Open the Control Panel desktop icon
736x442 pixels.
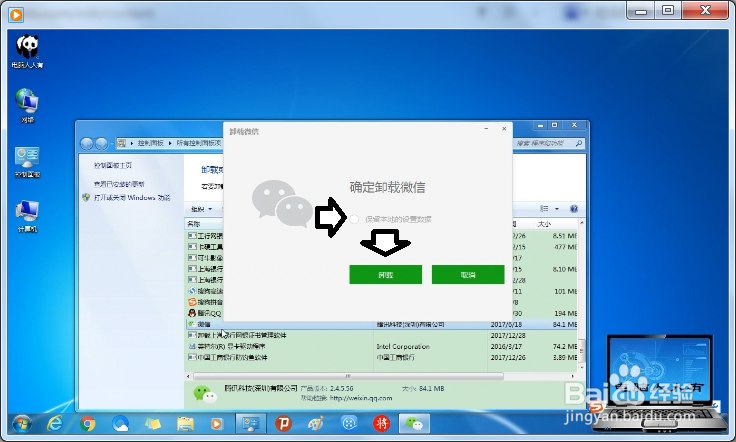27,162
